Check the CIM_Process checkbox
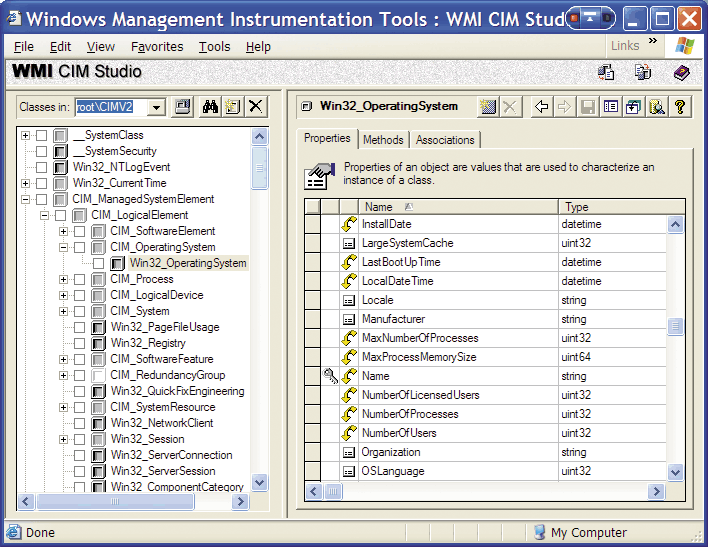 79,279
